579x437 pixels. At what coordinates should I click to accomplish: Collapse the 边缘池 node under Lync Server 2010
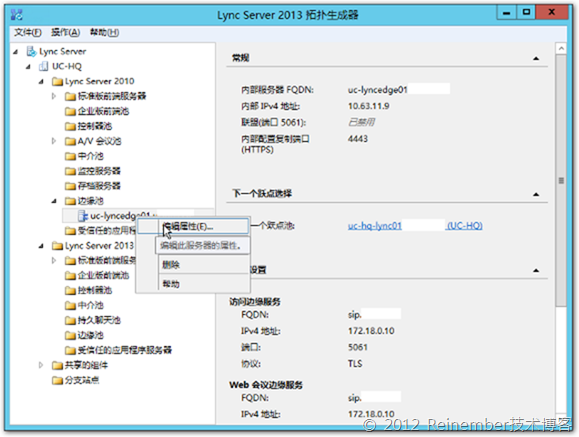pos(54,201)
